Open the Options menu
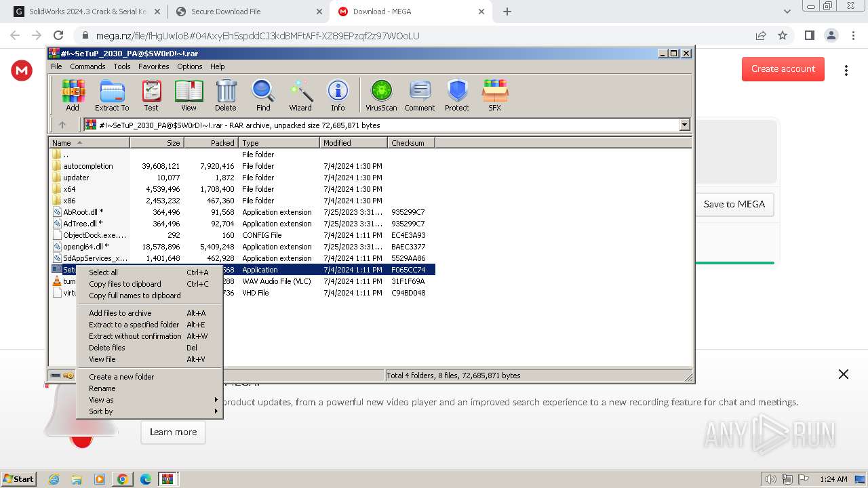 (190, 66)
